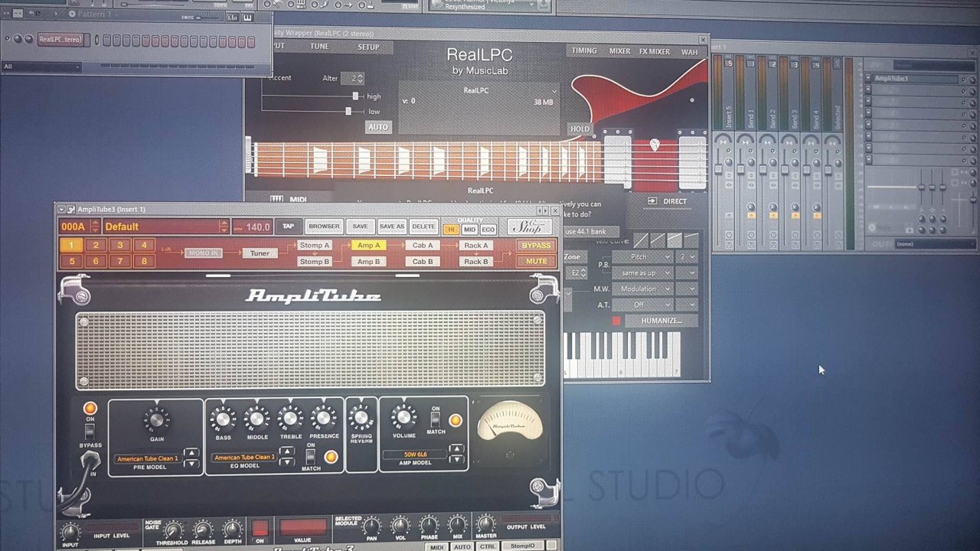The width and height of the screenshot is (980, 551).
Task: Click the noise gate Depth knob
Action: click(x=232, y=530)
